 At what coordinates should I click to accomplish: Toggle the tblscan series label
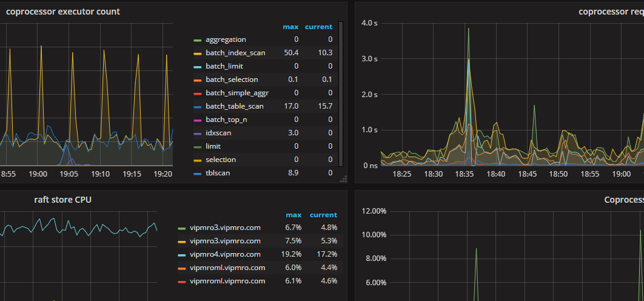point(218,173)
